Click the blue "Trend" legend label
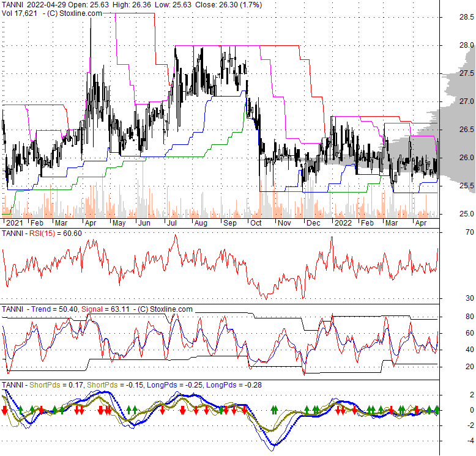Screen dimensions: 476x456 (41, 309)
